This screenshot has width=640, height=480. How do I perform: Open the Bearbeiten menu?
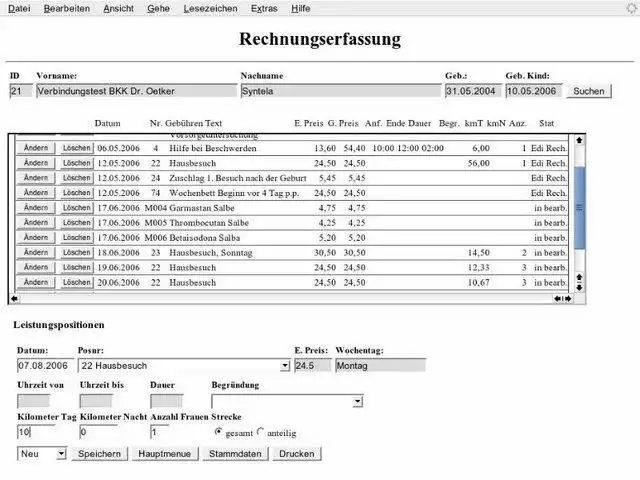67,8
